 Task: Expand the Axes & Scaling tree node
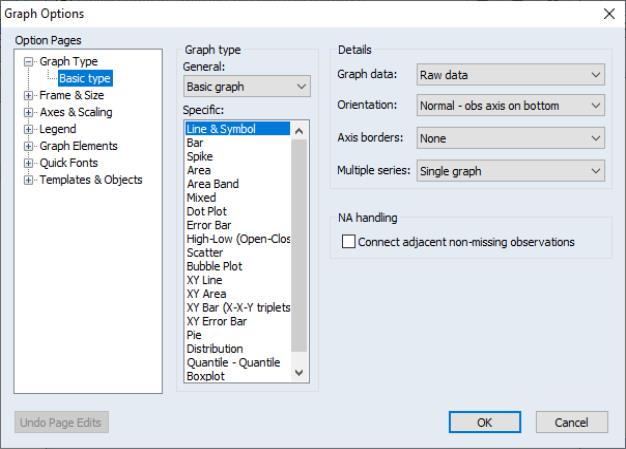[28, 112]
